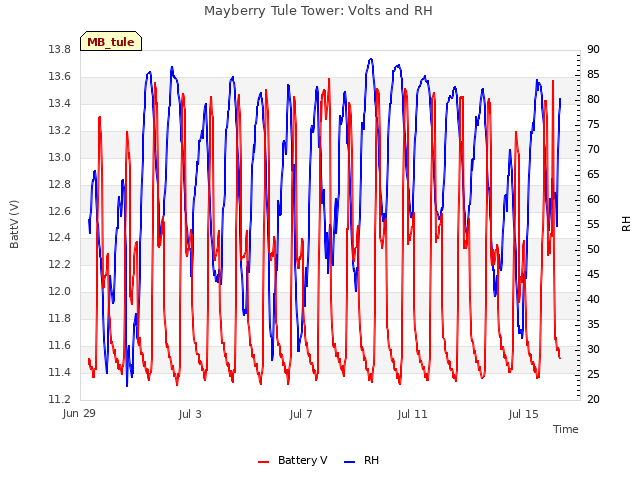Click the 11.4 voltage tick label
The height and width of the screenshot is (480, 640).
point(59,372)
